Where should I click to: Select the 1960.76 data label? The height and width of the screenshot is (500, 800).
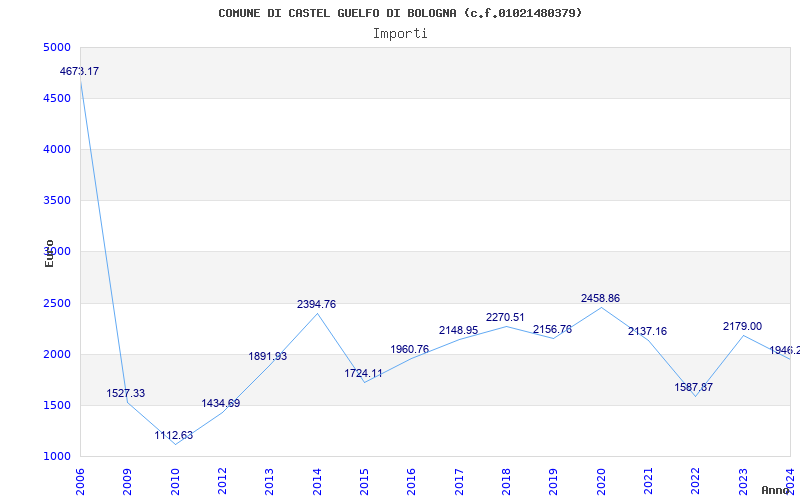coord(410,349)
